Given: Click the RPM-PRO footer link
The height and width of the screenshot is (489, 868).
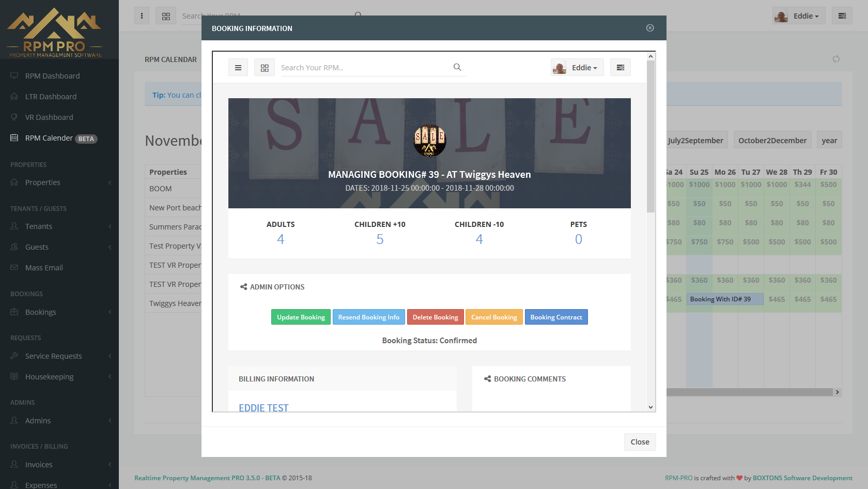Looking at the screenshot, I should (x=678, y=478).
